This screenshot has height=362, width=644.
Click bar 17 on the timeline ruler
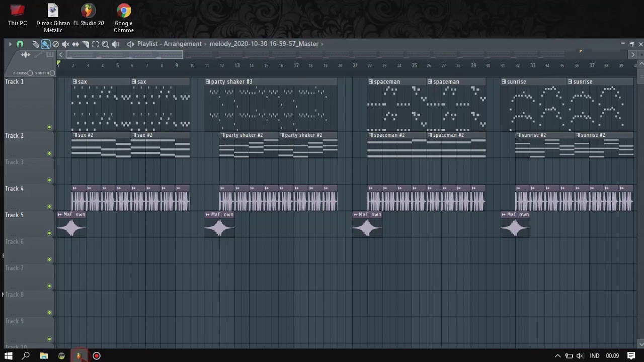pos(296,65)
